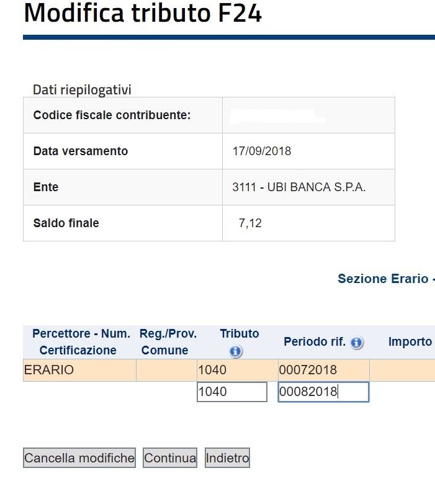
Task: Select the 17/09/2018 Data versamento value
Action: pyautogui.click(x=262, y=151)
